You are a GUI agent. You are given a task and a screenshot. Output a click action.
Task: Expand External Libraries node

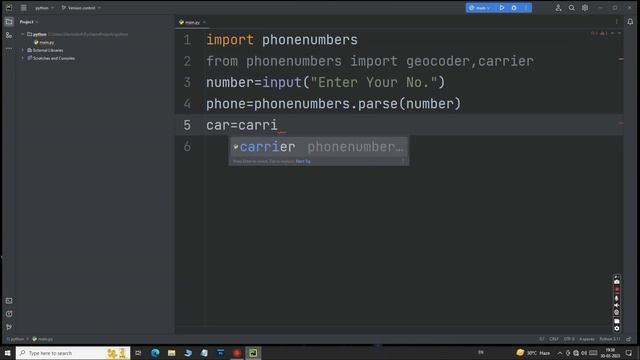pyautogui.click(x=22, y=50)
